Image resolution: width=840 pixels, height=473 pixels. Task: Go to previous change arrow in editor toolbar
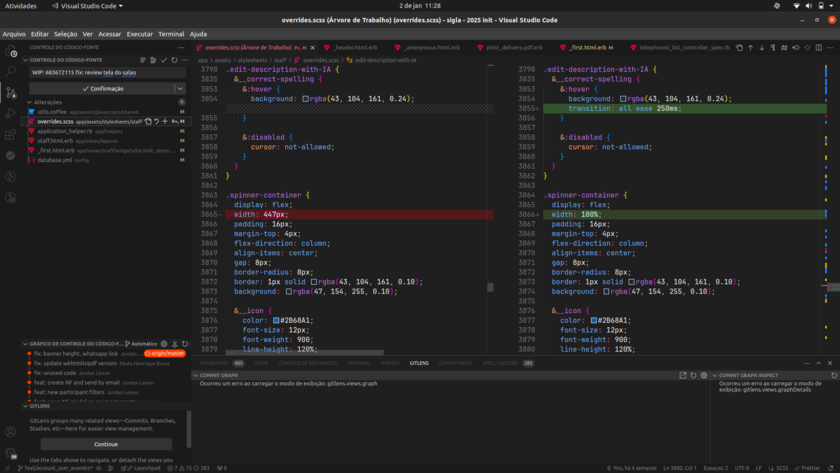coord(751,48)
